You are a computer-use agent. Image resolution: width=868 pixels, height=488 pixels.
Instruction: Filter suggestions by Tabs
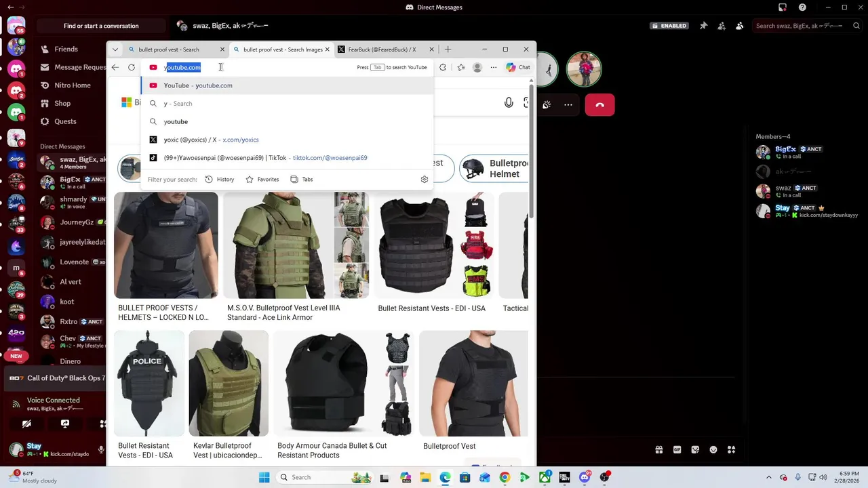[302, 180]
